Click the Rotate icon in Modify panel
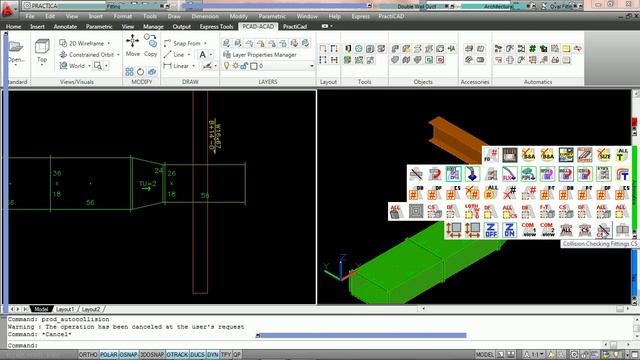 click(140, 72)
